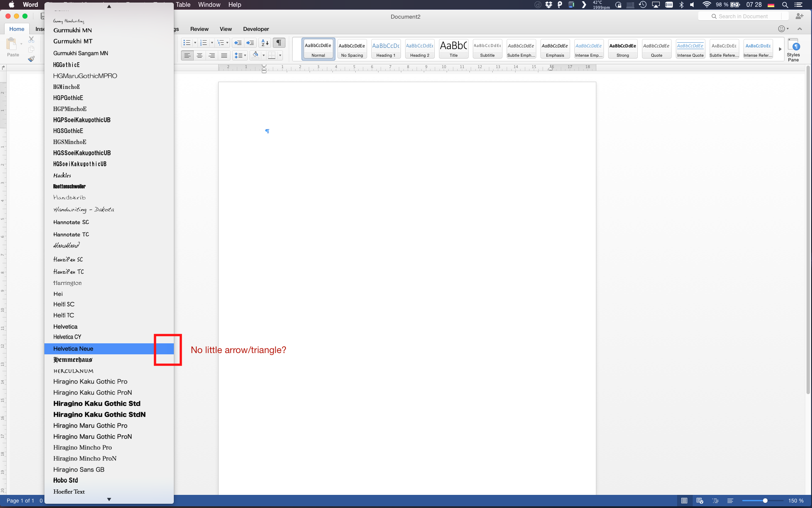
Task: Click the share person-plus icon
Action: tap(799, 16)
